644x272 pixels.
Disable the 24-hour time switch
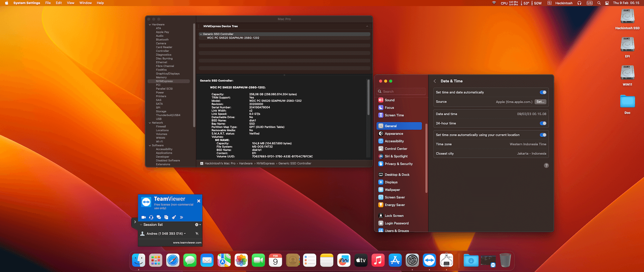pos(543,123)
